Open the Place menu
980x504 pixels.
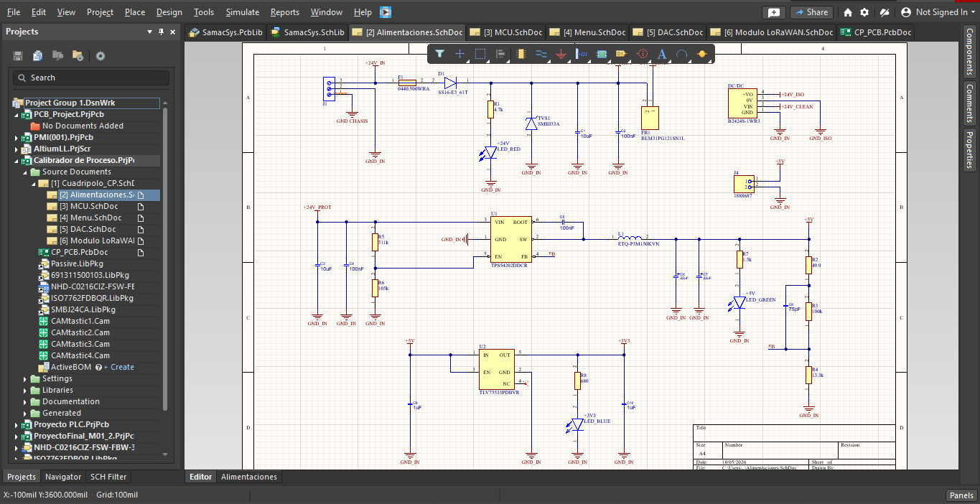[x=135, y=12]
